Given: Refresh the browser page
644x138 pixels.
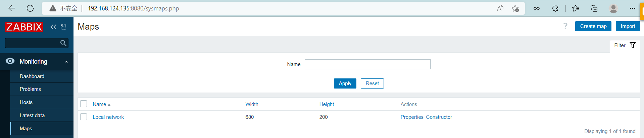Looking at the screenshot, I should [x=30, y=8].
